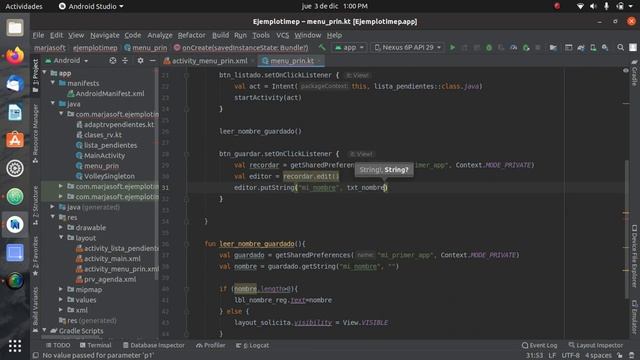Toggle the Emulator tool window
640x360 pixels.
[x=634, y=317]
